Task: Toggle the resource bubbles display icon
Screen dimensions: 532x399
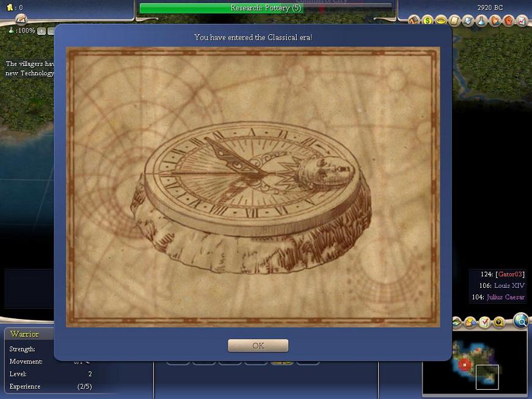Action: tap(470, 321)
